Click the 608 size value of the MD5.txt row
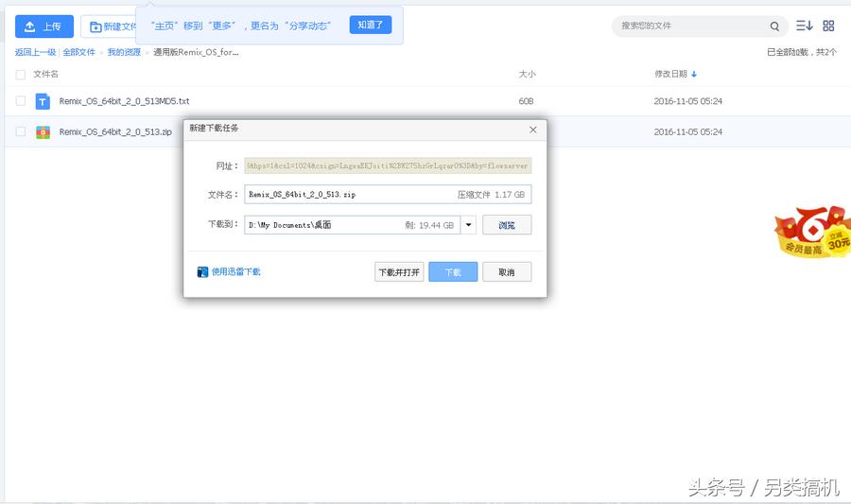The width and height of the screenshot is (851, 504). (526, 101)
